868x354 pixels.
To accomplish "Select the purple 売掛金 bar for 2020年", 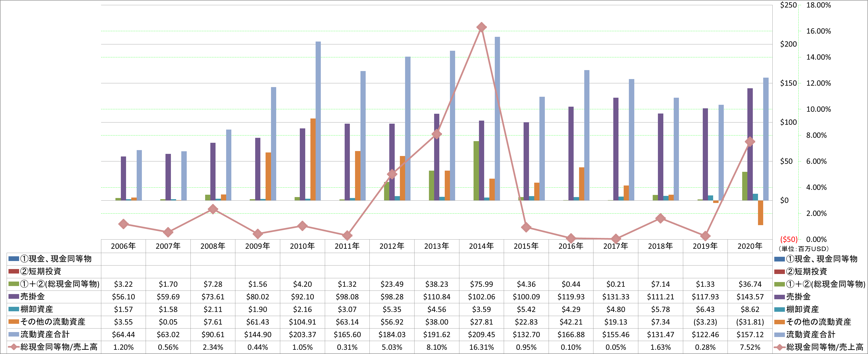I will pos(750,144).
